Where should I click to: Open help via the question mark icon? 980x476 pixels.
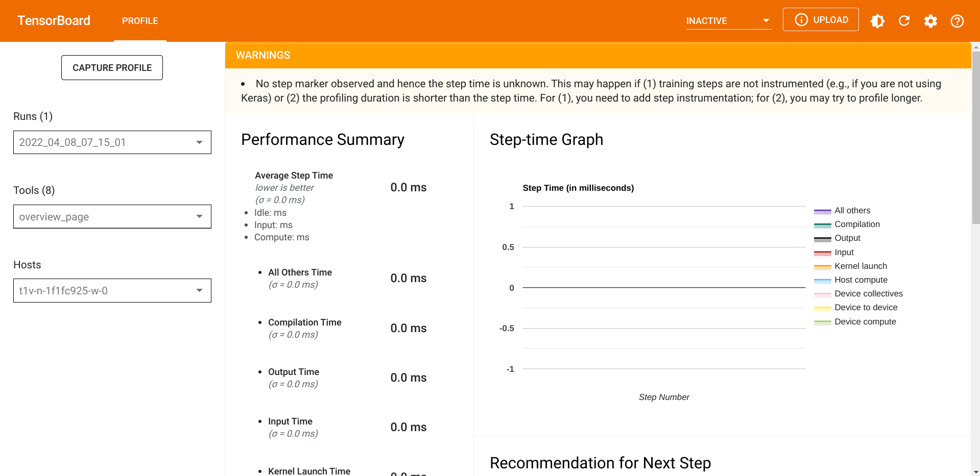click(957, 21)
